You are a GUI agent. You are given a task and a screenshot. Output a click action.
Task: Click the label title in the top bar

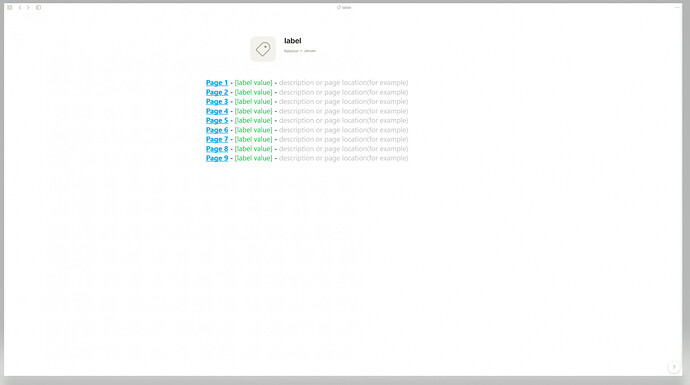tap(344, 7)
